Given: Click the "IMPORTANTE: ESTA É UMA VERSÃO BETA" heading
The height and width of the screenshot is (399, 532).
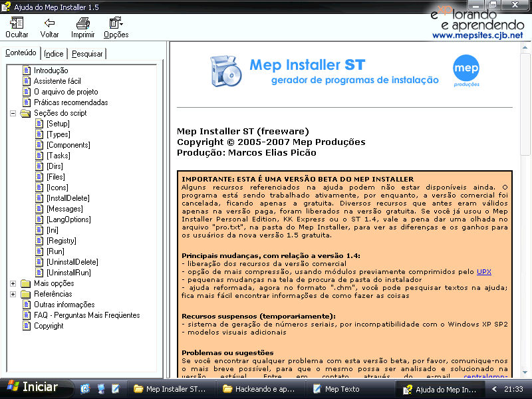Looking at the screenshot, I should click(297, 179).
